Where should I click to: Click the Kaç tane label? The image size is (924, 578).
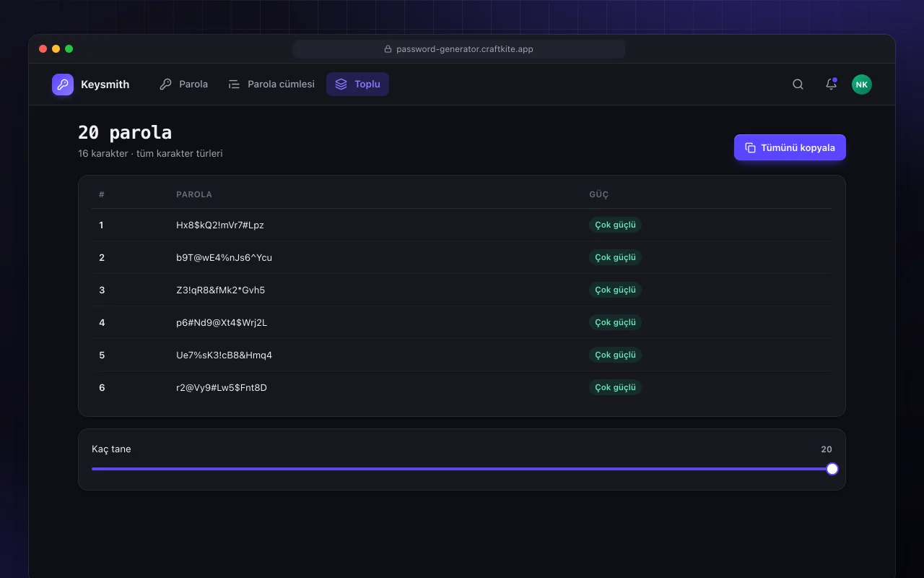click(111, 449)
